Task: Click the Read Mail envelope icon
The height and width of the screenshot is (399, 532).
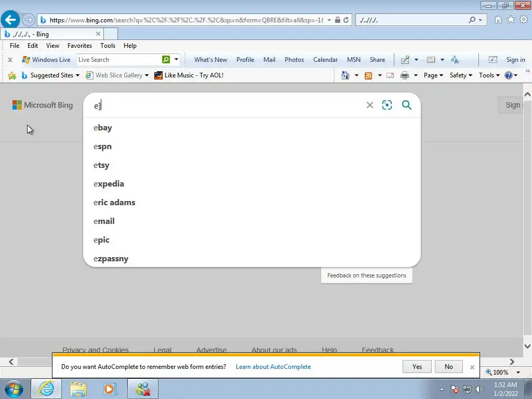Action: pyautogui.click(x=390, y=75)
